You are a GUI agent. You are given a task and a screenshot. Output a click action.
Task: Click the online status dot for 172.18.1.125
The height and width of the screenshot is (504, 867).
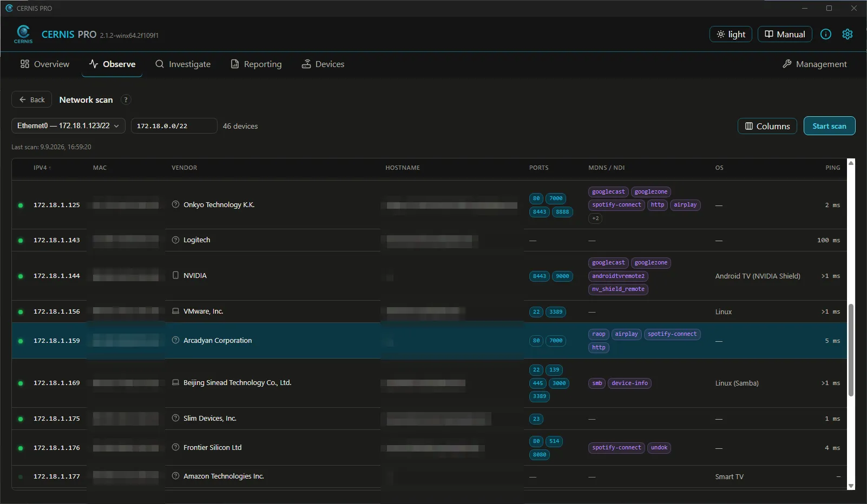click(21, 205)
